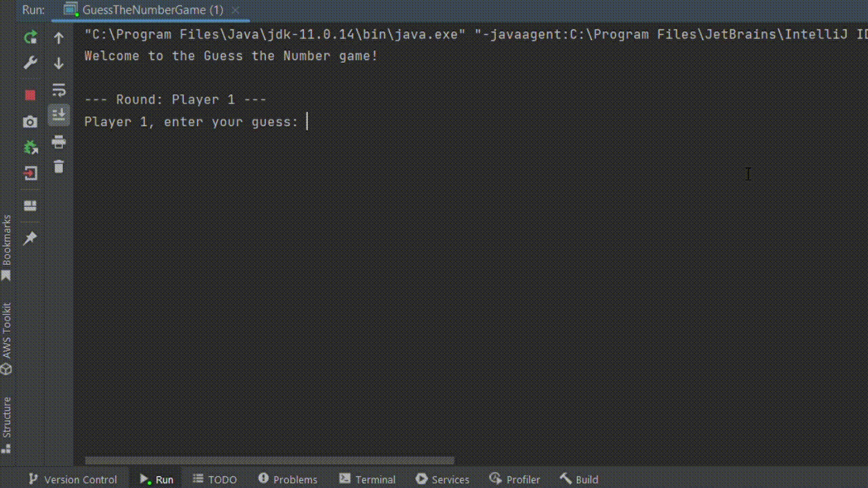Viewport: 868px width, 488px height.
Task: Jump up the stack trace
Action: (x=59, y=39)
